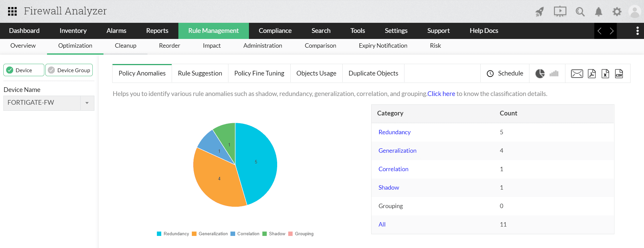Switch to pie chart view icon

pyautogui.click(x=540, y=73)
